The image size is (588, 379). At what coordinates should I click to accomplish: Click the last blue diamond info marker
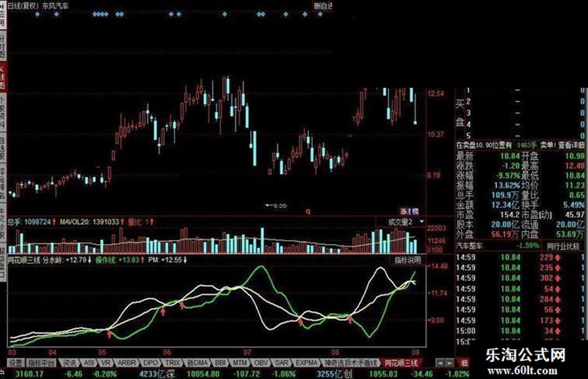click(320, 14)
